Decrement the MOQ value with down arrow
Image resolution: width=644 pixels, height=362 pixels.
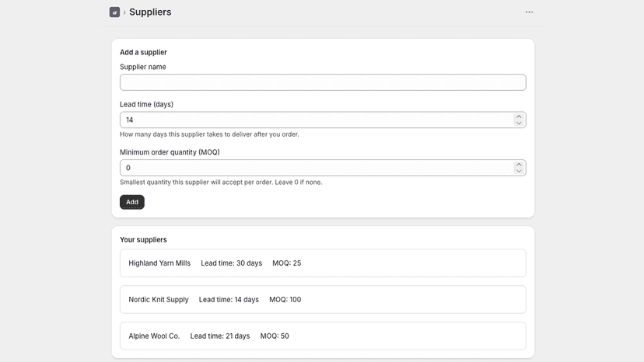tap(519, 171)
